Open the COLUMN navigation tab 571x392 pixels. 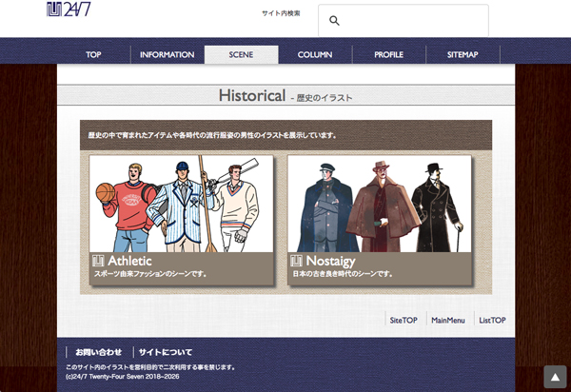coord(315,54)
